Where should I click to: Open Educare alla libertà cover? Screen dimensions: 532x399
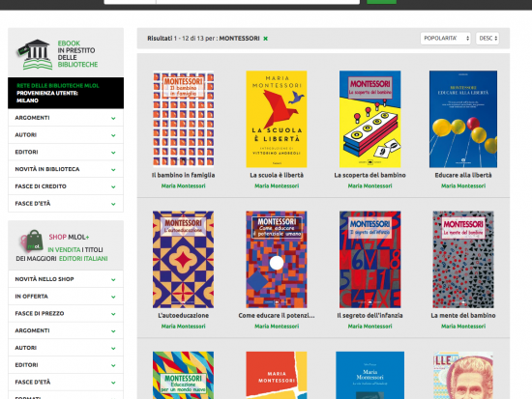coord(463,119)
